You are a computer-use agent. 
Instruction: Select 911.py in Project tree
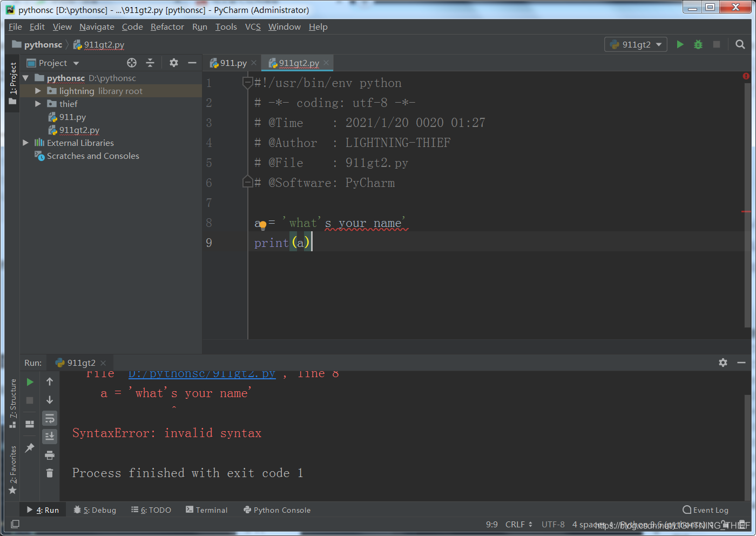pyautogui.click(x=72, y=117)
